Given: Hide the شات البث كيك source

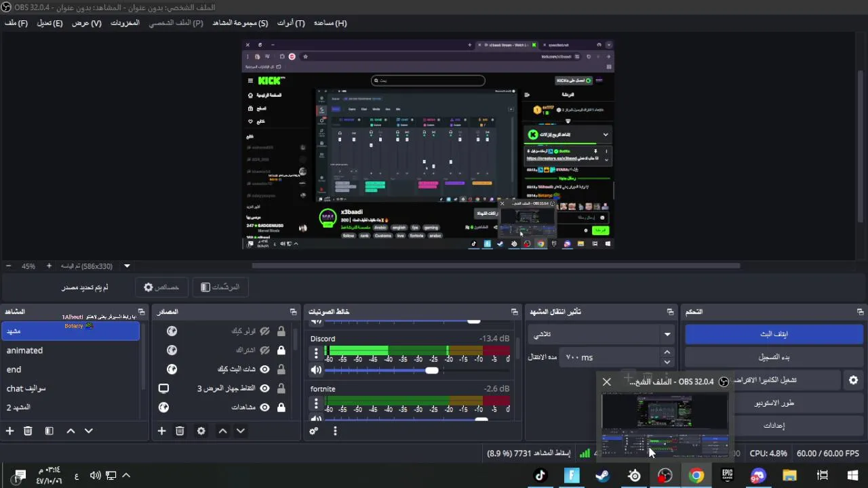Looking at the screenshot, I should 264,369.
